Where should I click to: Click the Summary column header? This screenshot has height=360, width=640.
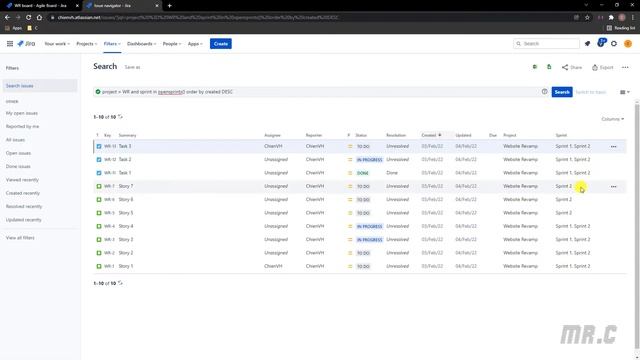127,135
